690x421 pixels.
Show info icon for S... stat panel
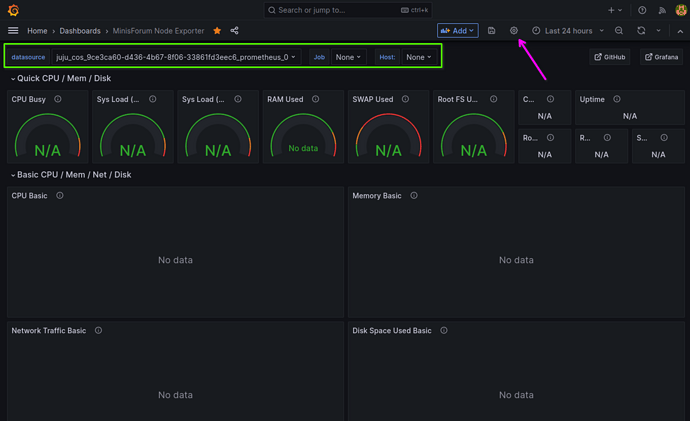click(x=664, y=138)
